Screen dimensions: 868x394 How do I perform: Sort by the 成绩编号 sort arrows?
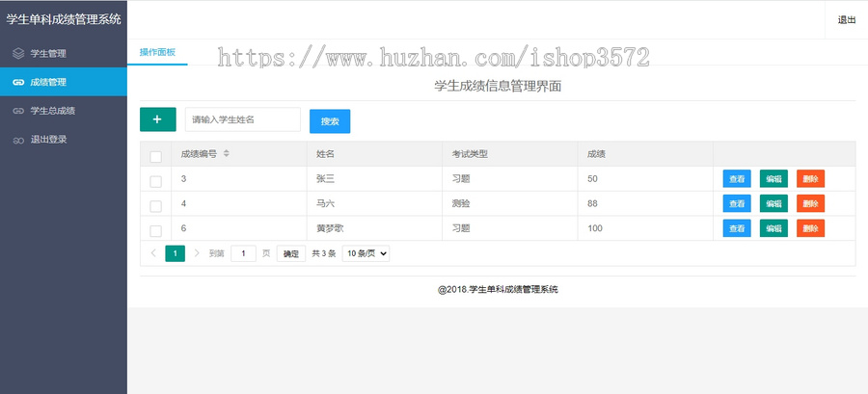pyautogui.click(x=226, y=154)
